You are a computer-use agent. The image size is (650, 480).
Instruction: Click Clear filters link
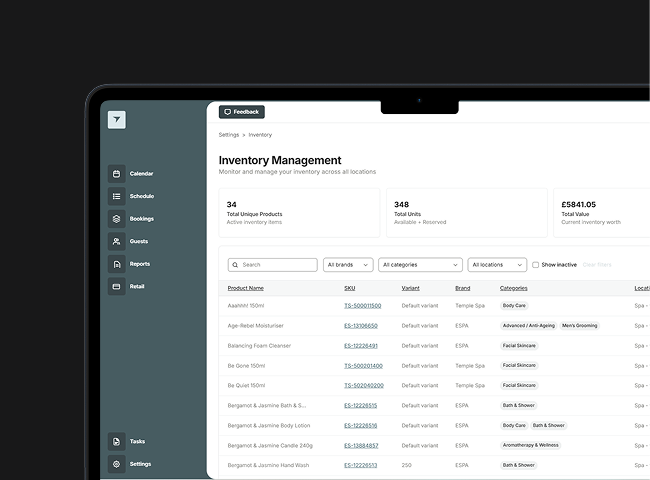597,265
